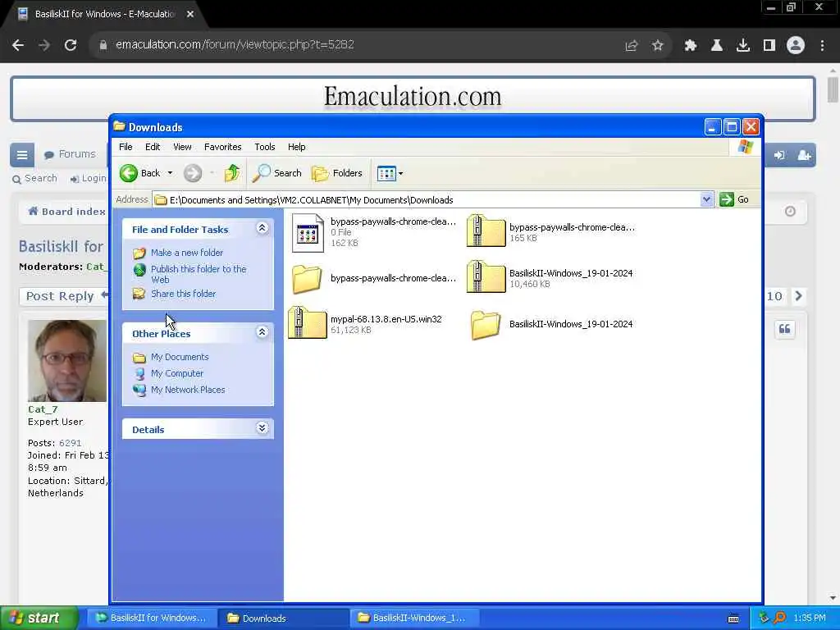The image size is (840, 630).
Task: Open the Chrome profile avatar
Action: tap(796, 45)
